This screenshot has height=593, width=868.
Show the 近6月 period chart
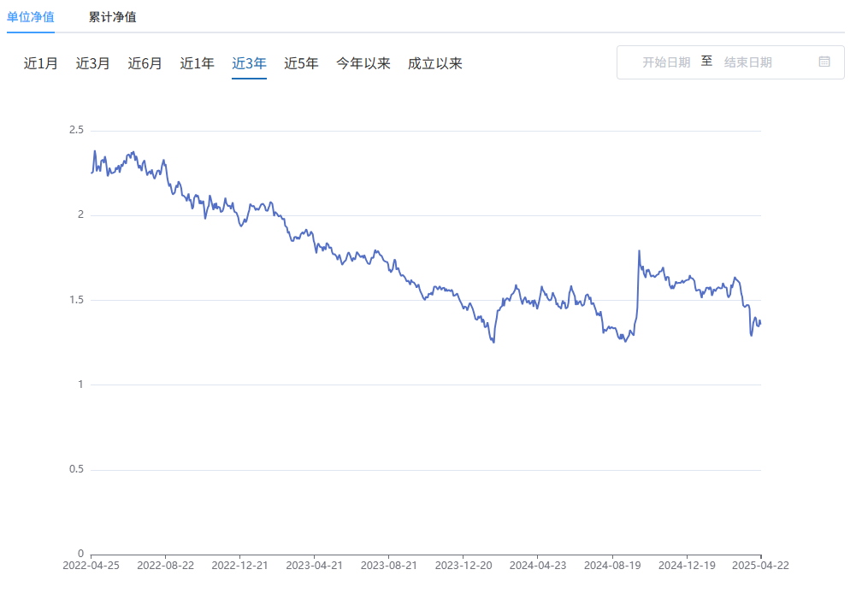pos(145,63)
